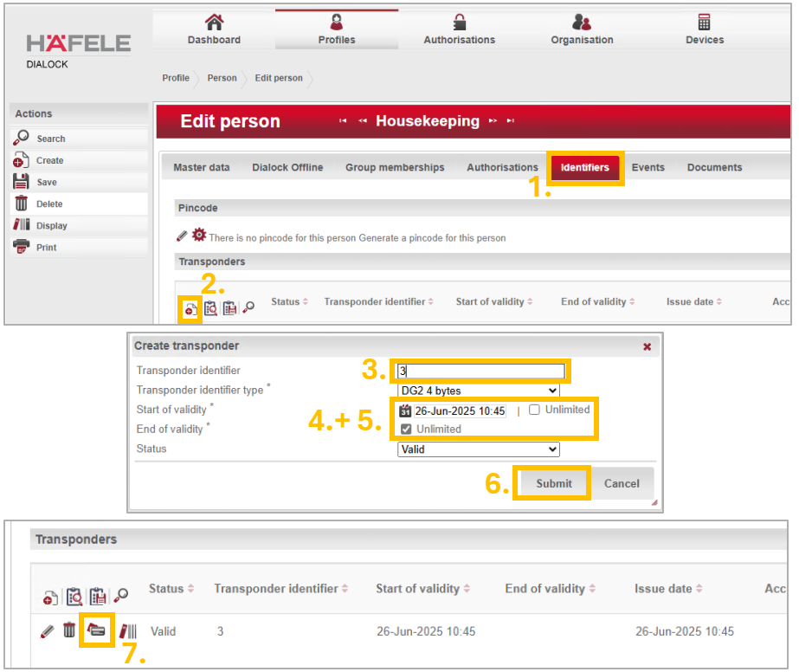Open the Group memberships tab
The height and width of the screenshot is (672, 799).
395,167
